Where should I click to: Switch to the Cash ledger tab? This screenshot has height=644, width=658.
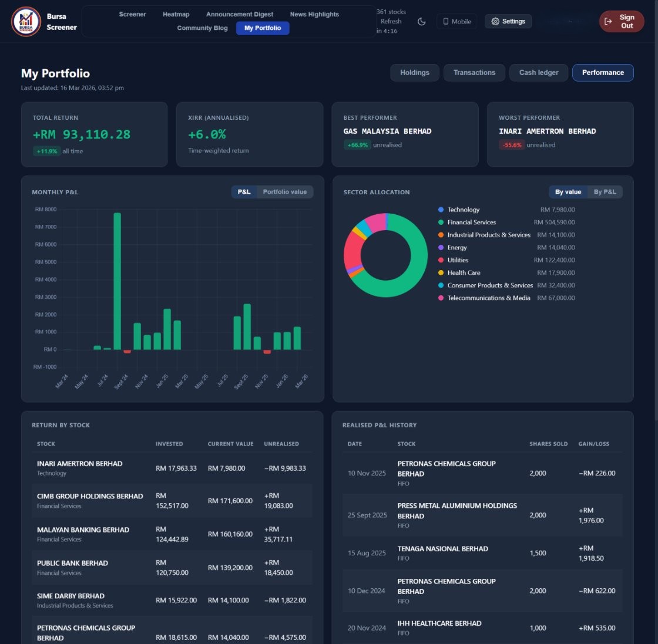[538, 72]
